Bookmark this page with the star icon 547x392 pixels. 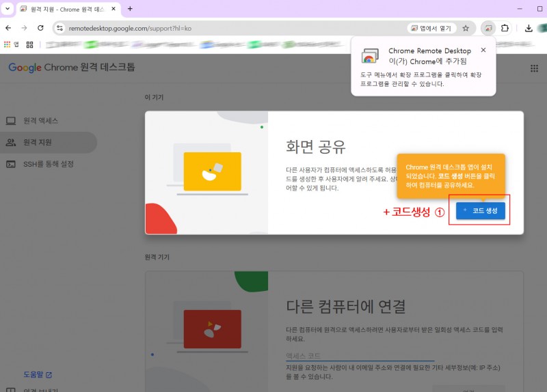(x=466, y=28)
